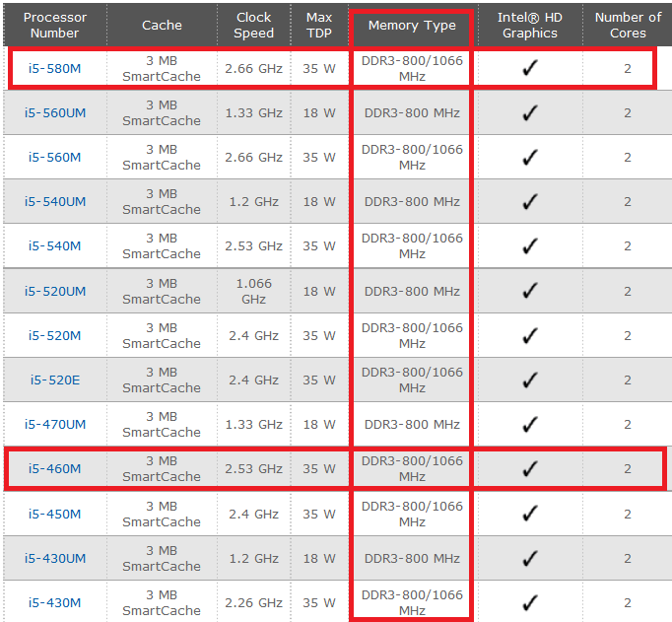Click the HD Graphics checkmark for i5-430M
This screenshot has height=622, width=672.
[x=530, y=602]
